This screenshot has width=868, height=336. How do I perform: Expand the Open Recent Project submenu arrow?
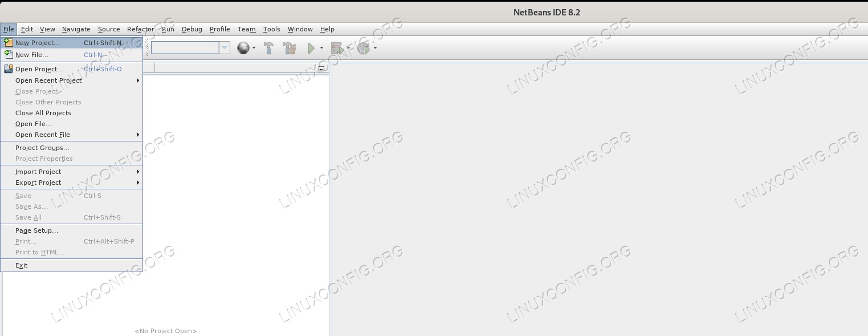[x=138, y=80]
